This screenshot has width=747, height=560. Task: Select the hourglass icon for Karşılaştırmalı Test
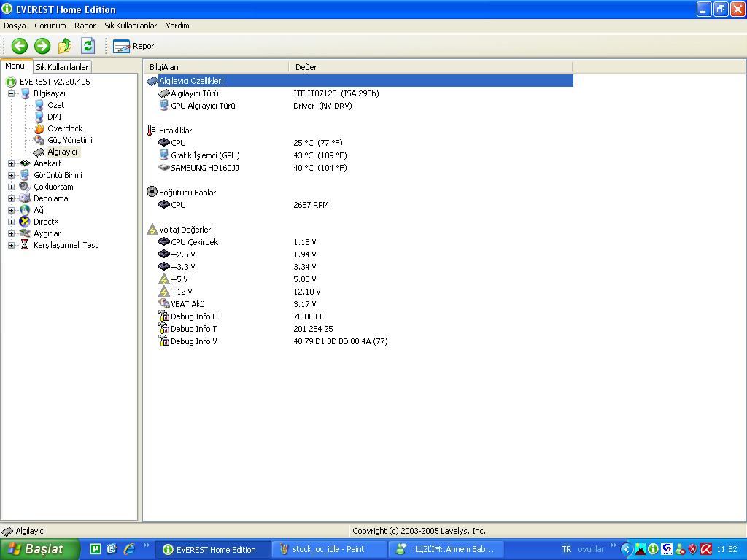24,245
